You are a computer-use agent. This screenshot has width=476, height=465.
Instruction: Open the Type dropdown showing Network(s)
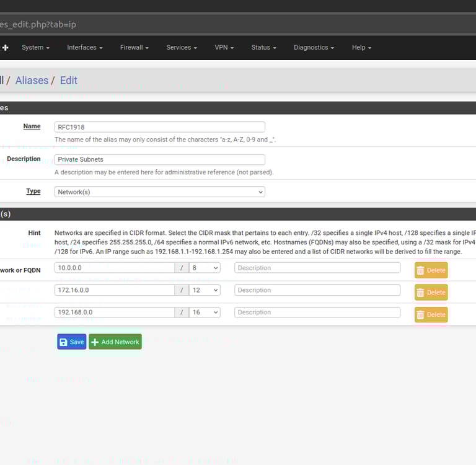[x=160, y=192]
